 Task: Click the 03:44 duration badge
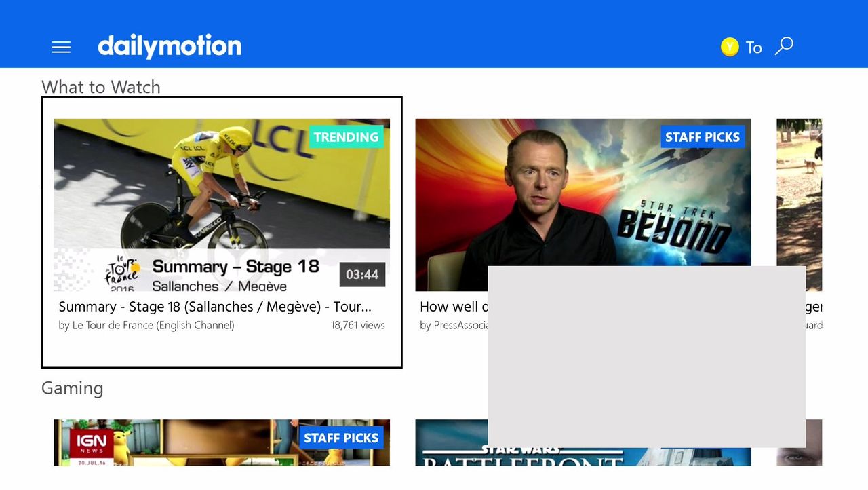coord(362,275)
